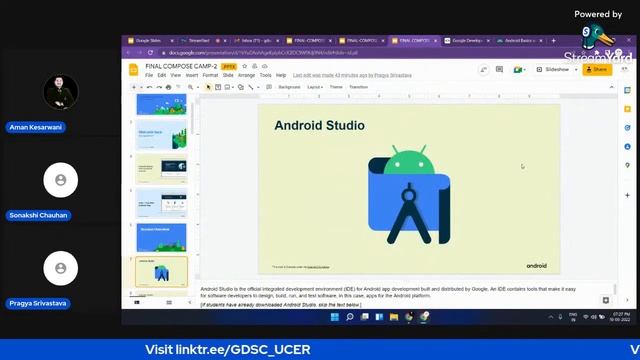
Task: Click the new slide plus button
Action: pos(133,87)
